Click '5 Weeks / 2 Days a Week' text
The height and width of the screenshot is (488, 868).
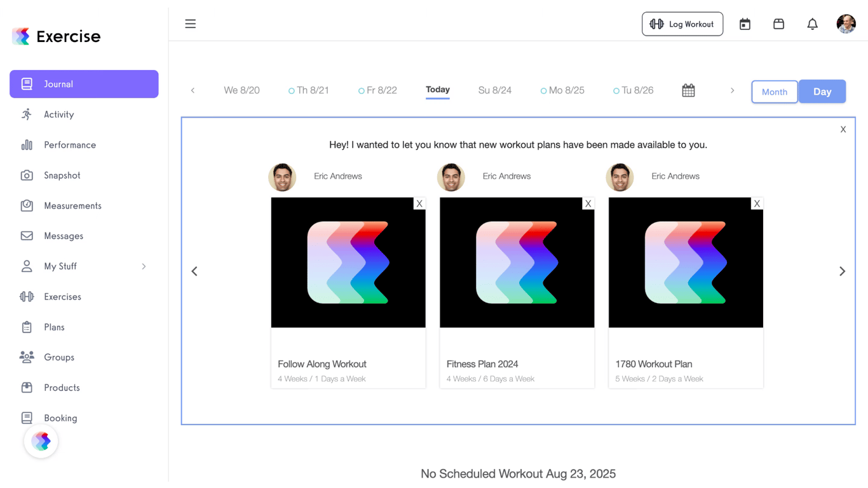tap(659, 379)
